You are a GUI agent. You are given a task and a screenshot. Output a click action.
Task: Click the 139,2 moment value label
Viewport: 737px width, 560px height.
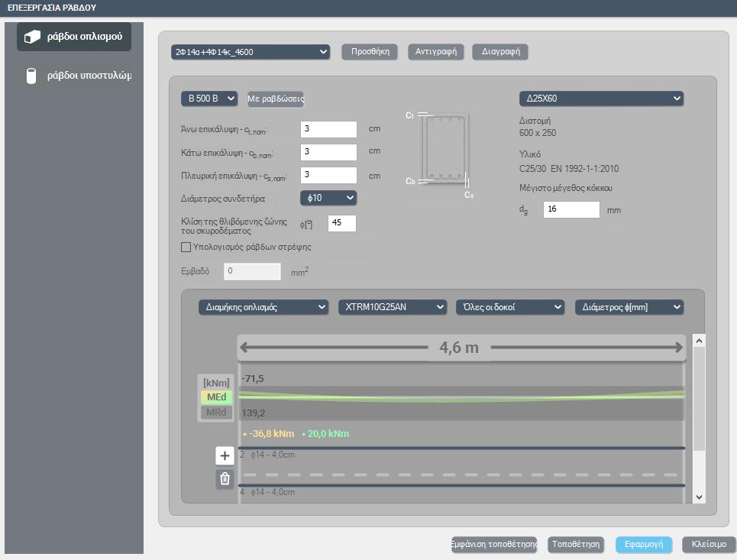(x=254, y=413)
